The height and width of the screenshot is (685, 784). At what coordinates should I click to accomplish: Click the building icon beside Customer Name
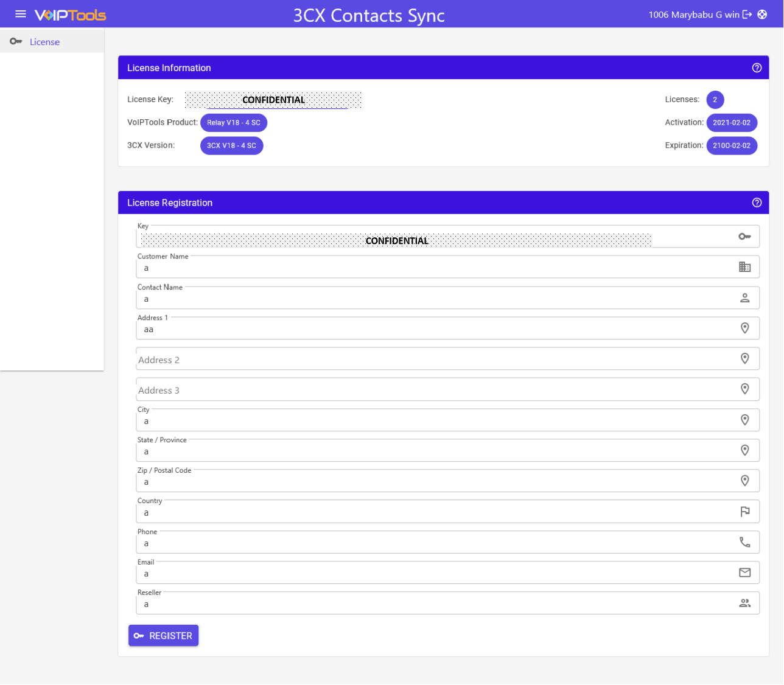(x=745, y=266)
